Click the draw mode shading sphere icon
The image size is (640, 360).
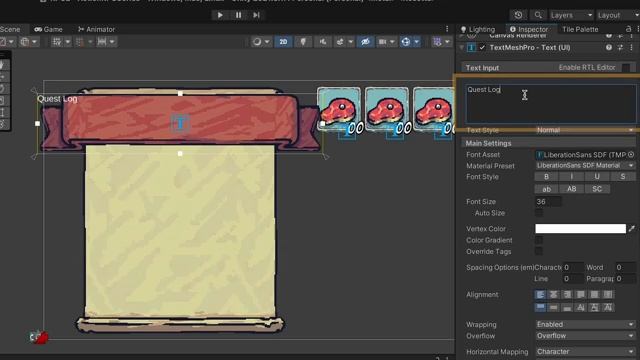257,42
